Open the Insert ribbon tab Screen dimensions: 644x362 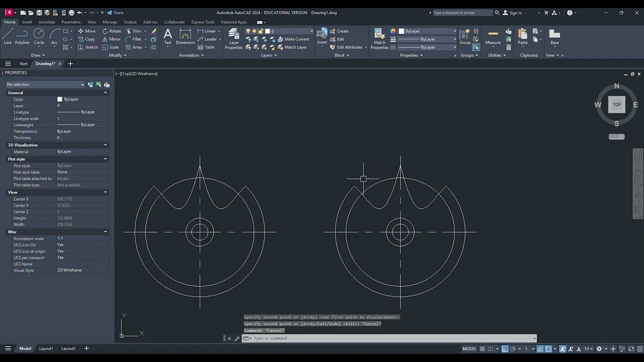[27, 22]
